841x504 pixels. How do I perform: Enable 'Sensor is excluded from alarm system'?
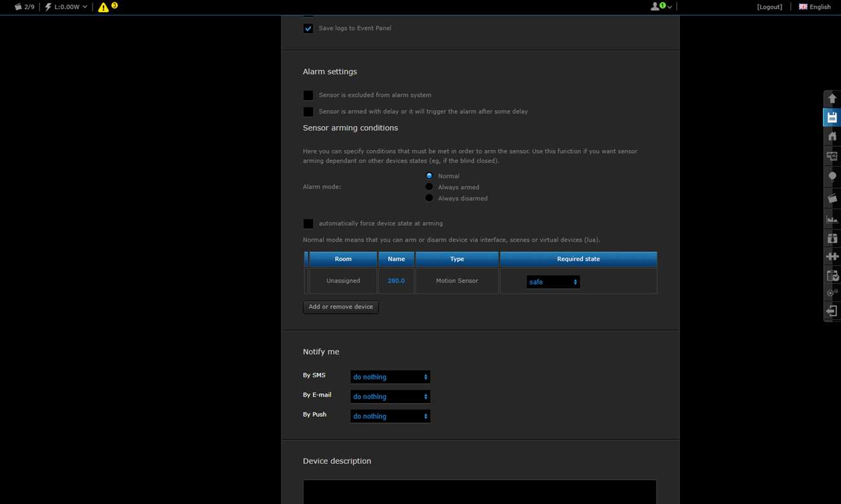308,95
